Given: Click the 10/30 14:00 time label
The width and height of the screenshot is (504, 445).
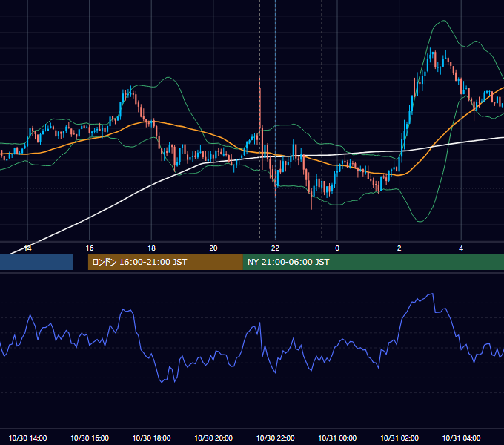Looking at the screenshot, I should tap(27, 438).
